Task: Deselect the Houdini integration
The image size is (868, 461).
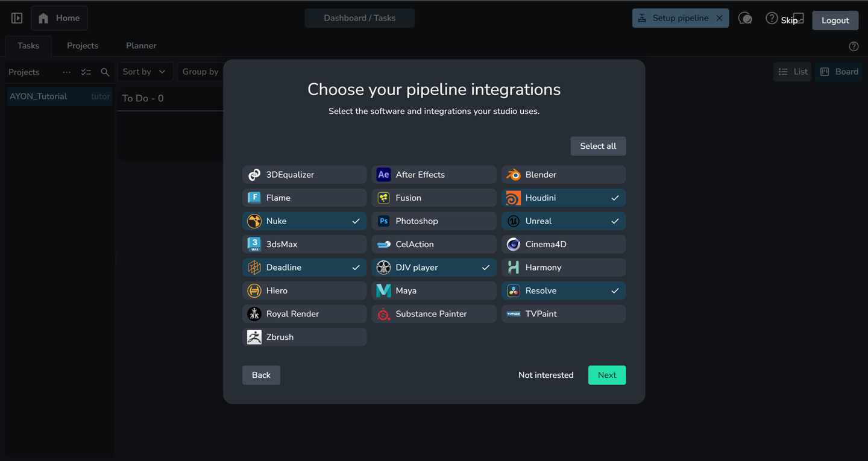Action: pos(564,198)
